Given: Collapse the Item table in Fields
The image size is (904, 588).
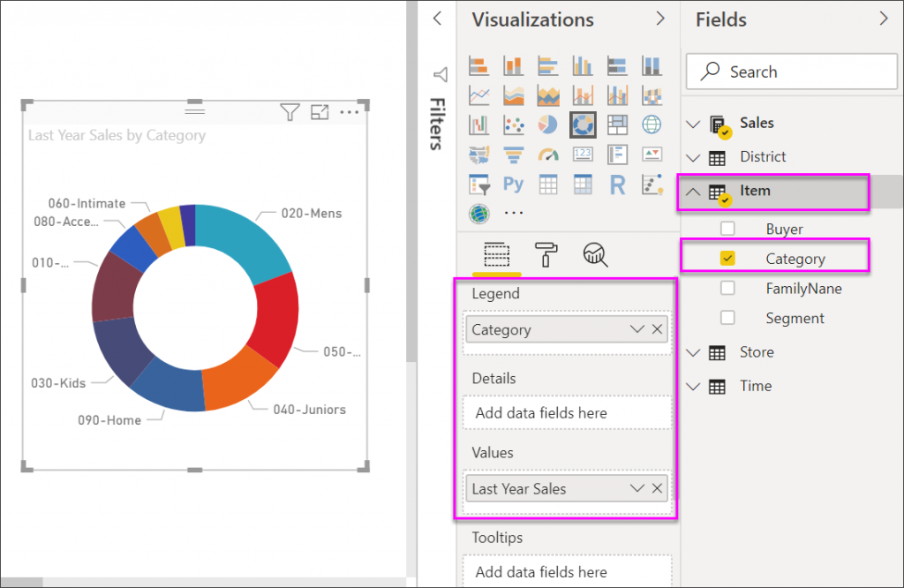Looking at the screenshot, I should coord(694,192).
